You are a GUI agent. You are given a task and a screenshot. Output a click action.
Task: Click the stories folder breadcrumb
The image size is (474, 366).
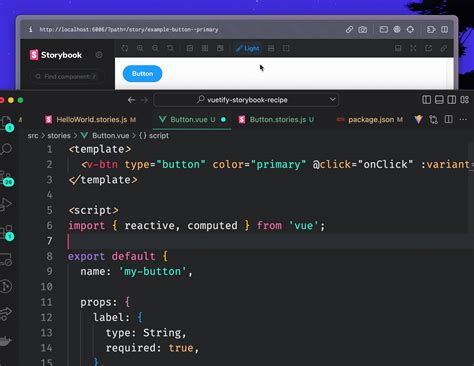click(x=59, y=136)
